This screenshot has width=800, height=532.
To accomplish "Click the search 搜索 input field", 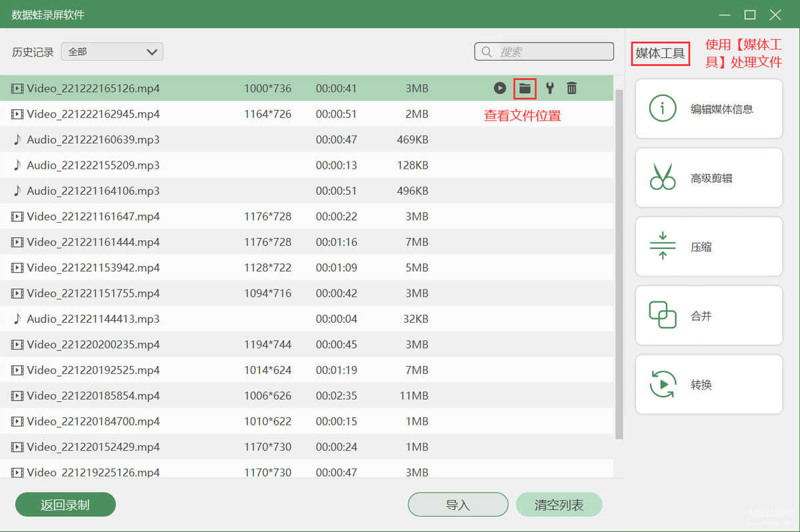I will pyautogui.click(x=544, y=51).
